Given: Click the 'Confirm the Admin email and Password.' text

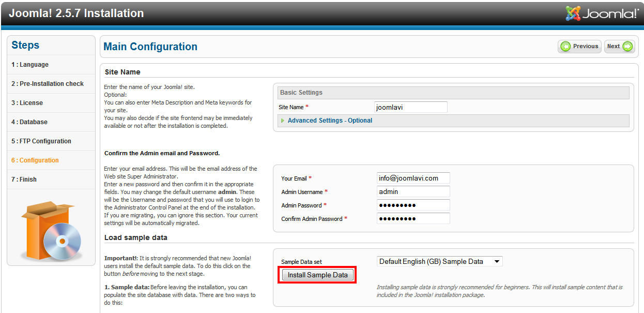Looking at the screenshot, I should [x=162, y=153].
